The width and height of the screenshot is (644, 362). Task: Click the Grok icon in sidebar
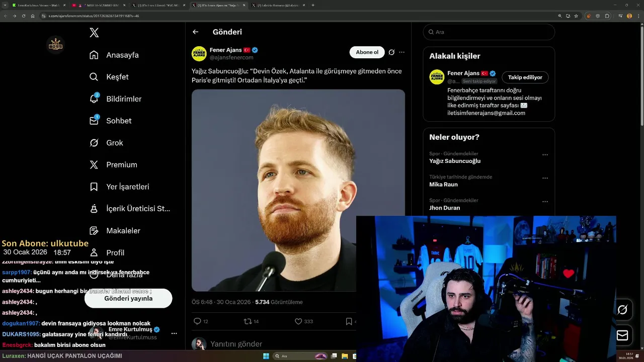point(94,143)
